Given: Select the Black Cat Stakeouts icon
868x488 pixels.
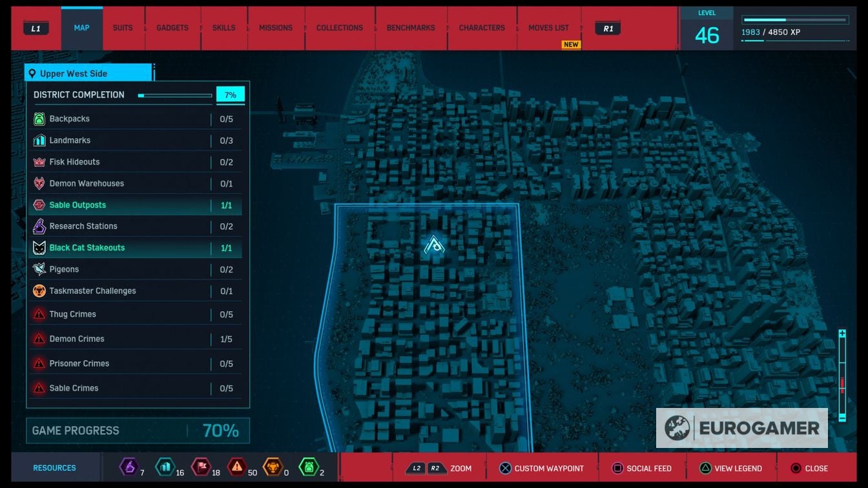Looking at the screenshot, I should point(39,248).
